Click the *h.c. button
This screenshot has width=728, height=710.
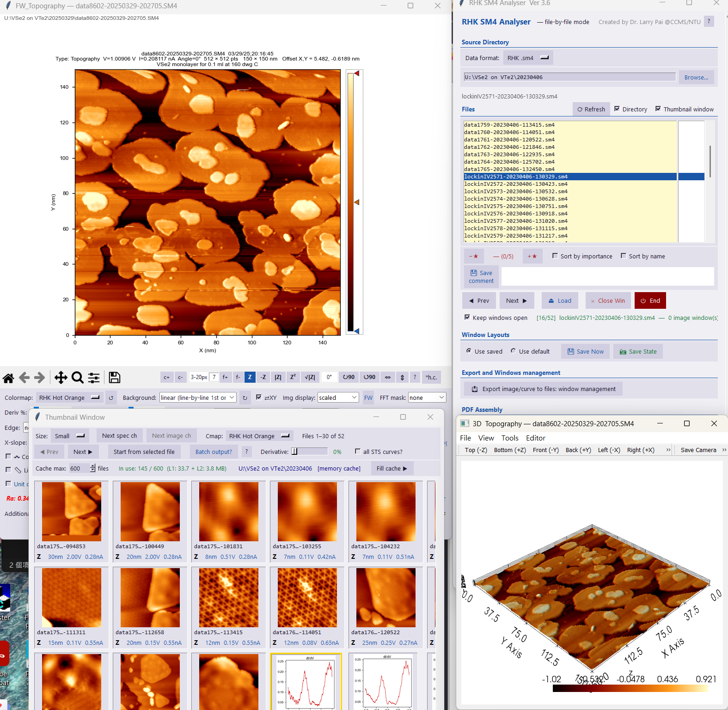[x=431, y=377]
